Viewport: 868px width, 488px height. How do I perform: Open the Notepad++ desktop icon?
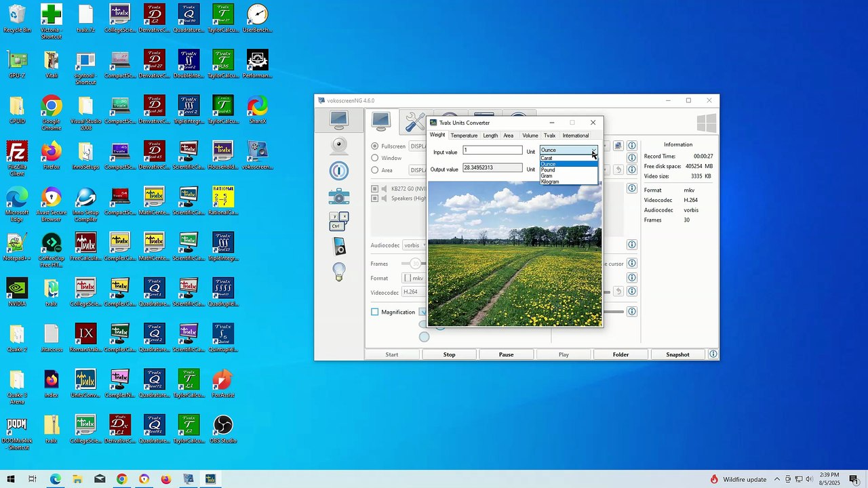[x=17, y=247]
